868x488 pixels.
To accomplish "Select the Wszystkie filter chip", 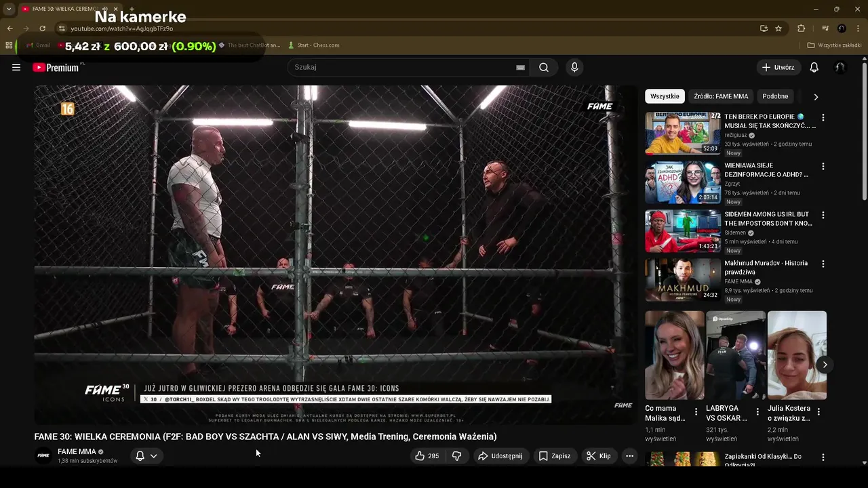I will point(665,96).
